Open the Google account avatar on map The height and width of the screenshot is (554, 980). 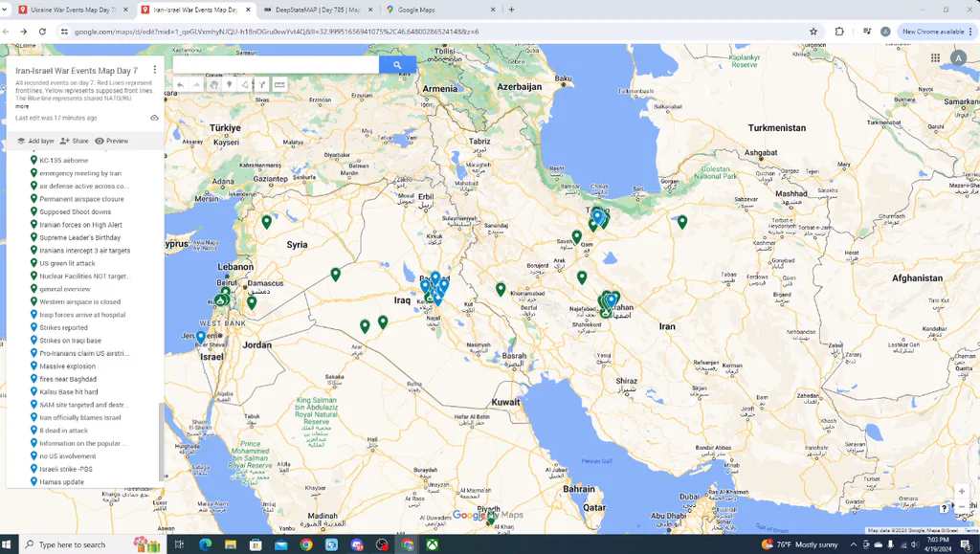point(958,58)
